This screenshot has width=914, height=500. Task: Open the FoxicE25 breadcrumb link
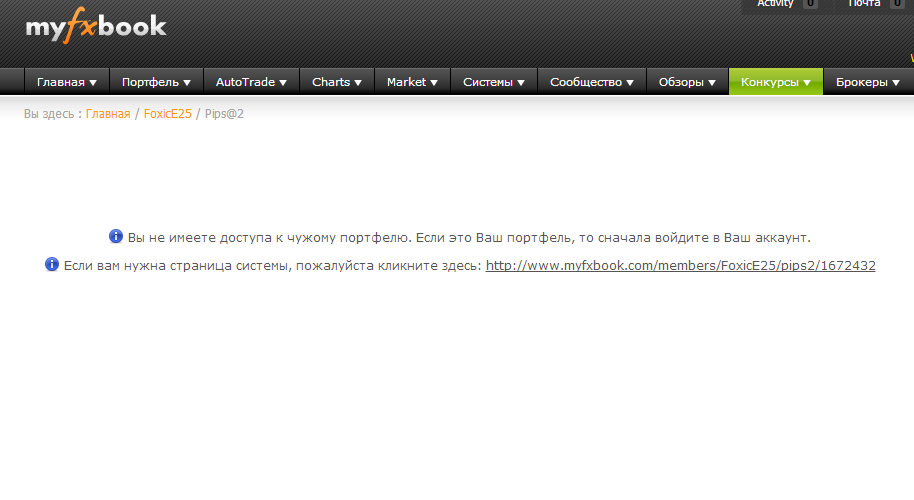tap(167, 114)
